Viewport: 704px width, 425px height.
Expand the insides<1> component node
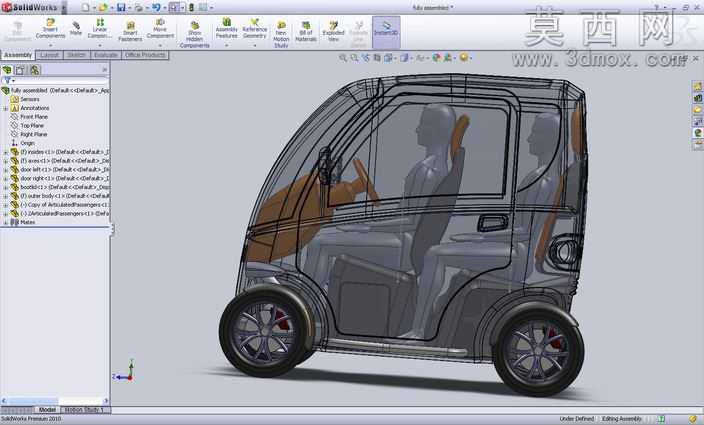(5, 153)
